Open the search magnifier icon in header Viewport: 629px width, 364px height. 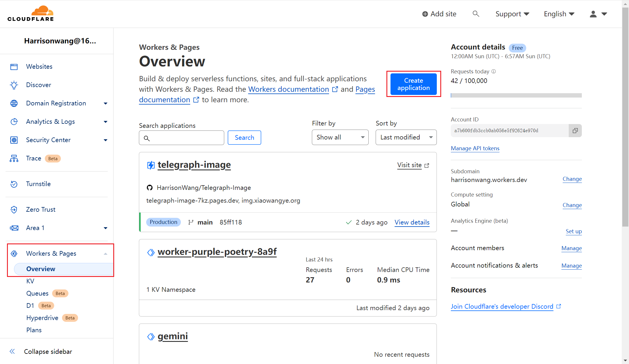(476, 14)
